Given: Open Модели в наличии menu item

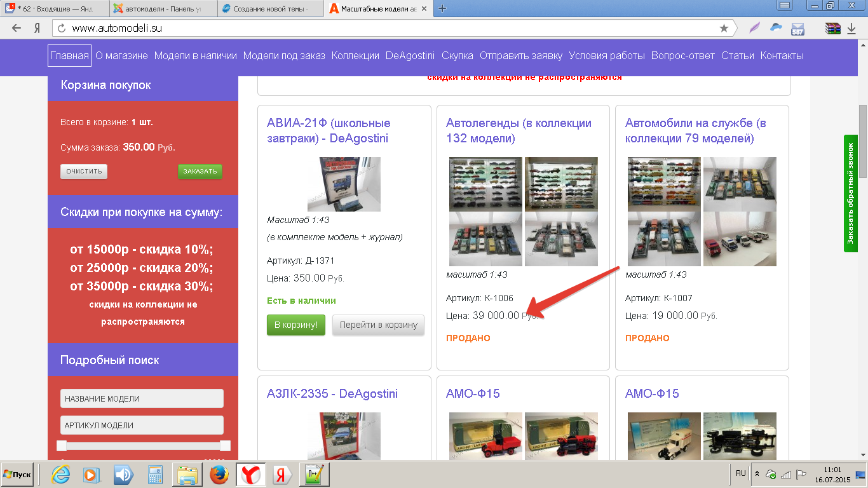Looking at the screenshot, I should (196, 55).
